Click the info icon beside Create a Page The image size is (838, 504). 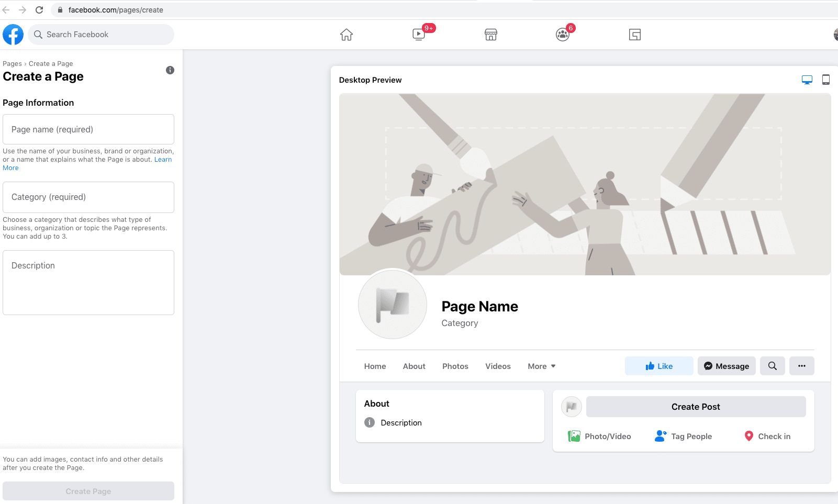pos(170,70)
